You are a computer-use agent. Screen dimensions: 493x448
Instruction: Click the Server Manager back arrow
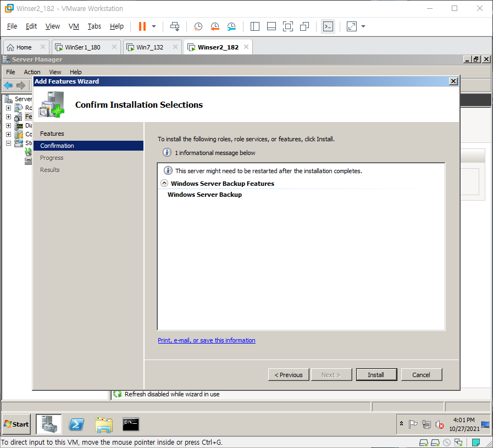8,85
